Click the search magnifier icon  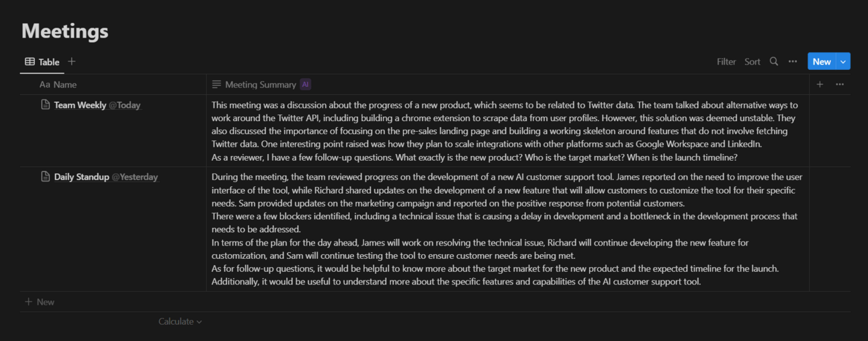point(774,61)
